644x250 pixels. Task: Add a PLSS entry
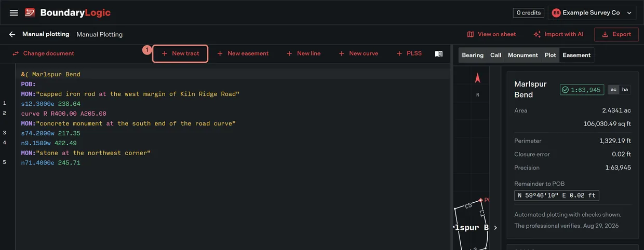409,53
